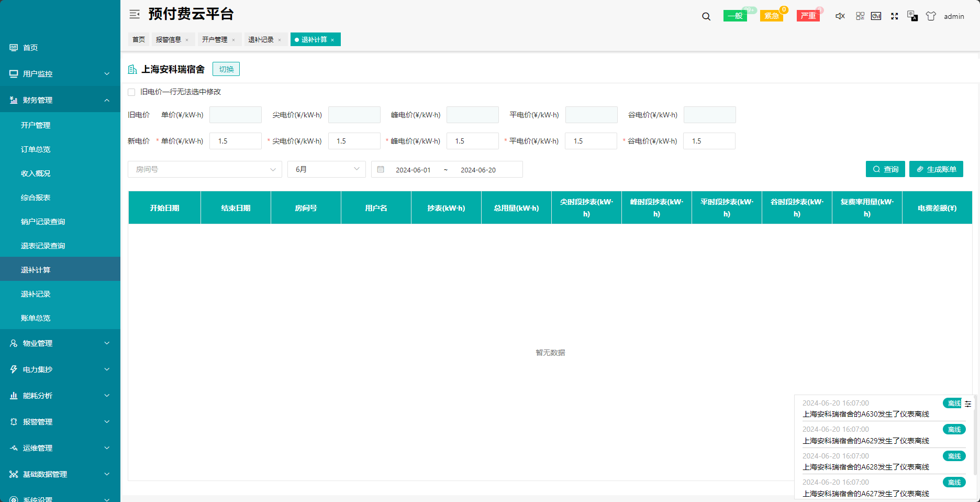Open the data dashboard chart icon

click(x=876, y=16)
